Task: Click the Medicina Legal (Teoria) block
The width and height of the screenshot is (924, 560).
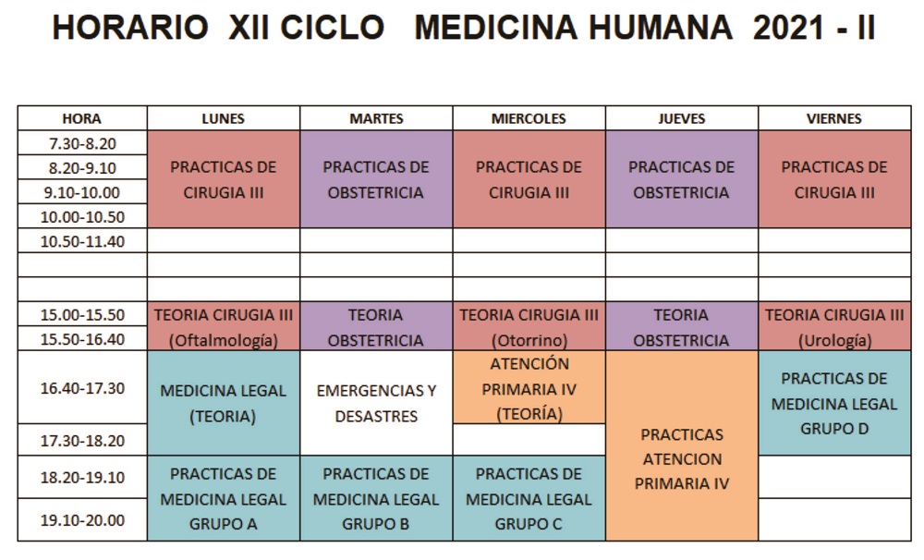Action: click(224, 403)
